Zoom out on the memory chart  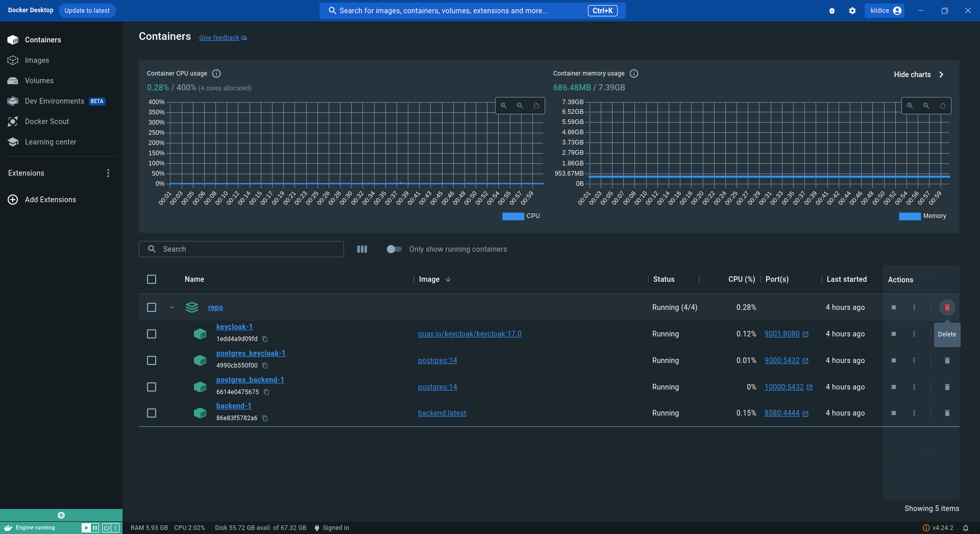(x=926, y=106)
